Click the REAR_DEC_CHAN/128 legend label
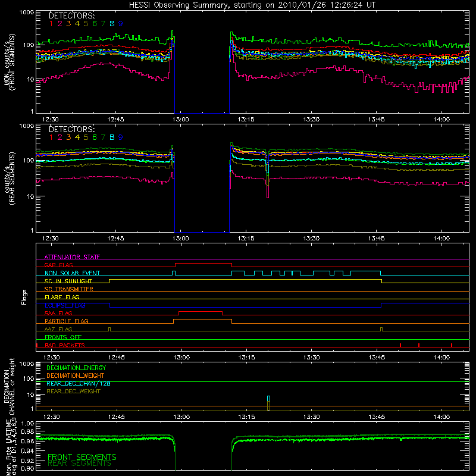 [79, 383]
